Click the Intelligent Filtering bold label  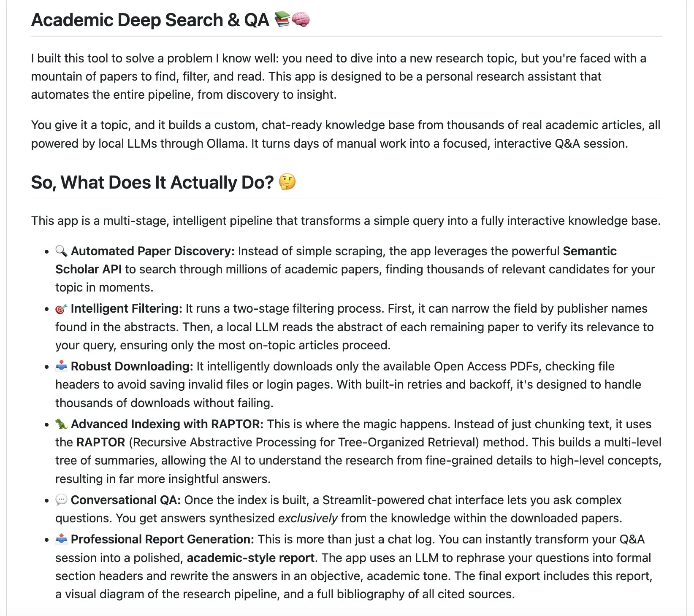[127, 308]
